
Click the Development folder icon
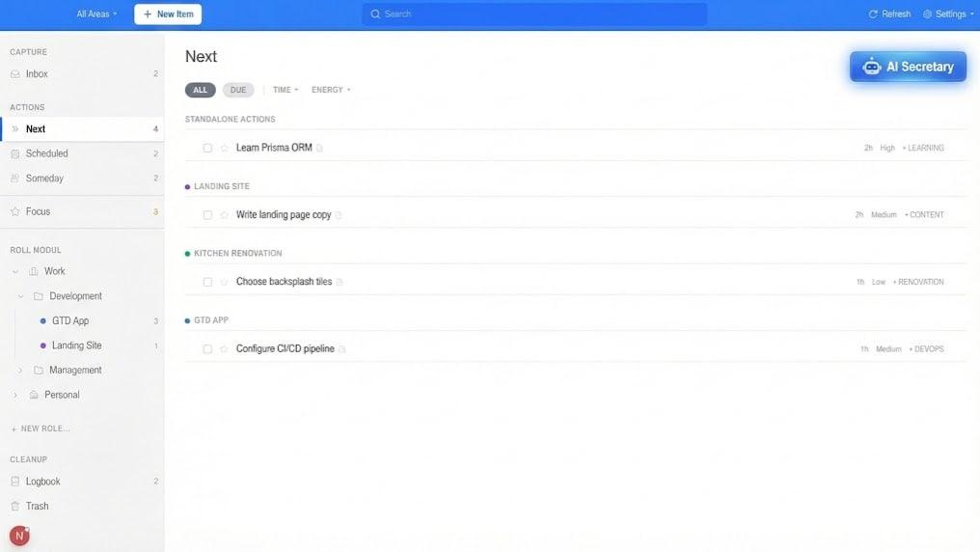coord(39,296)
